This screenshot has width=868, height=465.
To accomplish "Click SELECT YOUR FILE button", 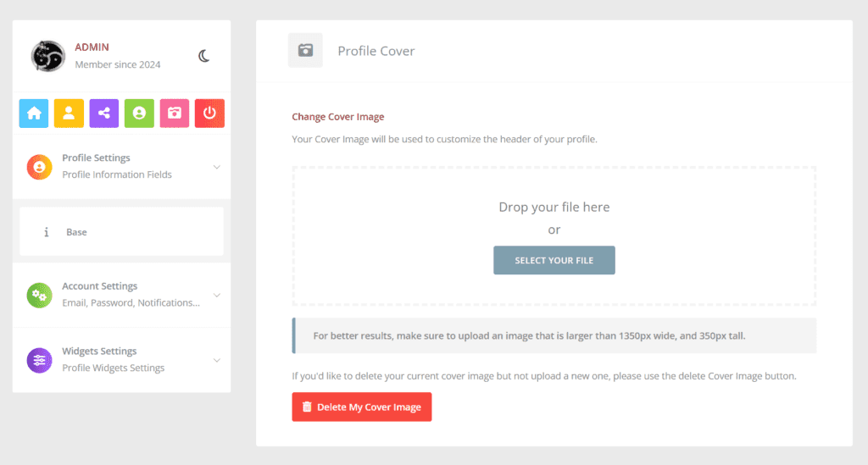I will tap(554, 260).
